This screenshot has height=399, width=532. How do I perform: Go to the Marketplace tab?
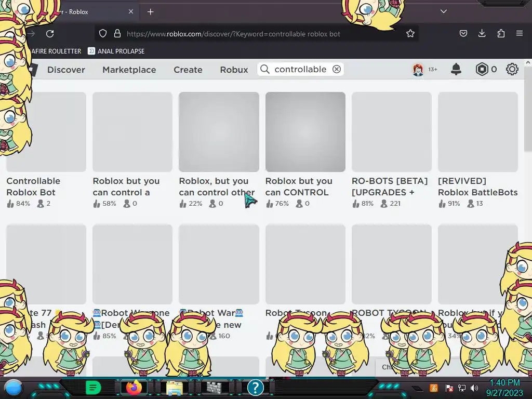[129, 70]
